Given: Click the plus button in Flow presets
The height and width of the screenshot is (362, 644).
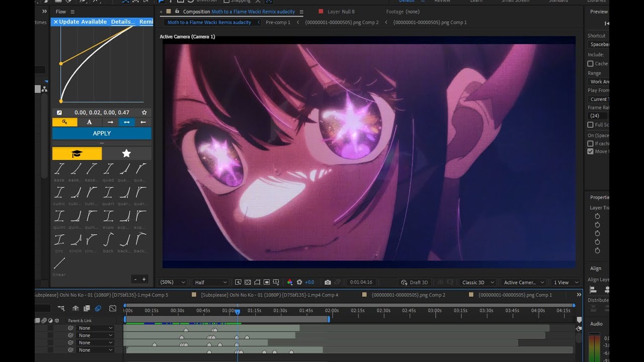Looking at the screenshot, I should point(144,279).
